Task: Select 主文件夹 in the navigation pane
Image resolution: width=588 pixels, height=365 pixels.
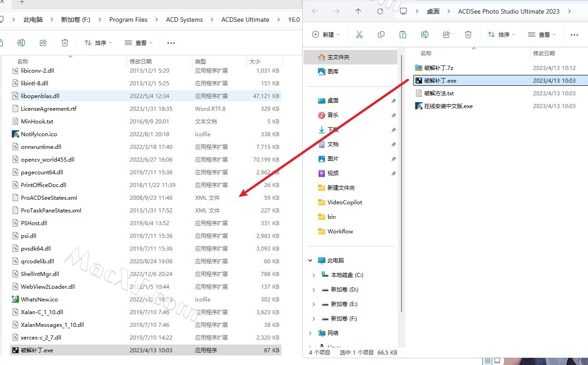Action: pos(338,57)
